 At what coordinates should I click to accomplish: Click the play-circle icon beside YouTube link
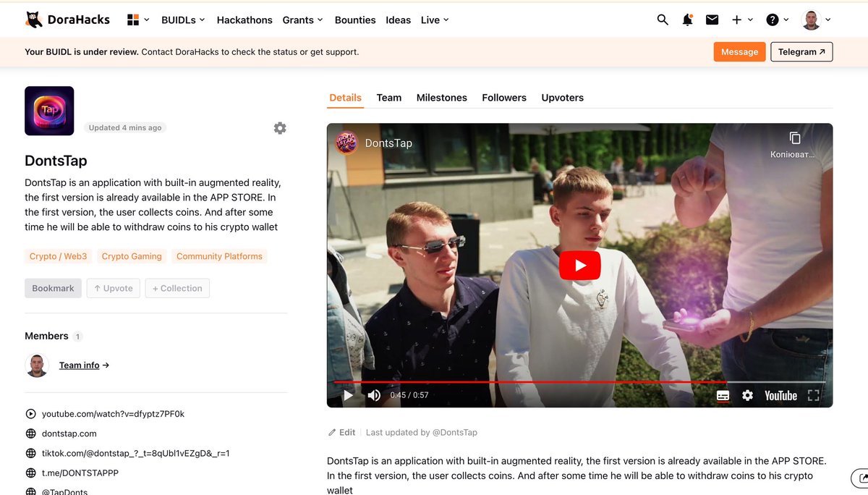tap(30, 414)
